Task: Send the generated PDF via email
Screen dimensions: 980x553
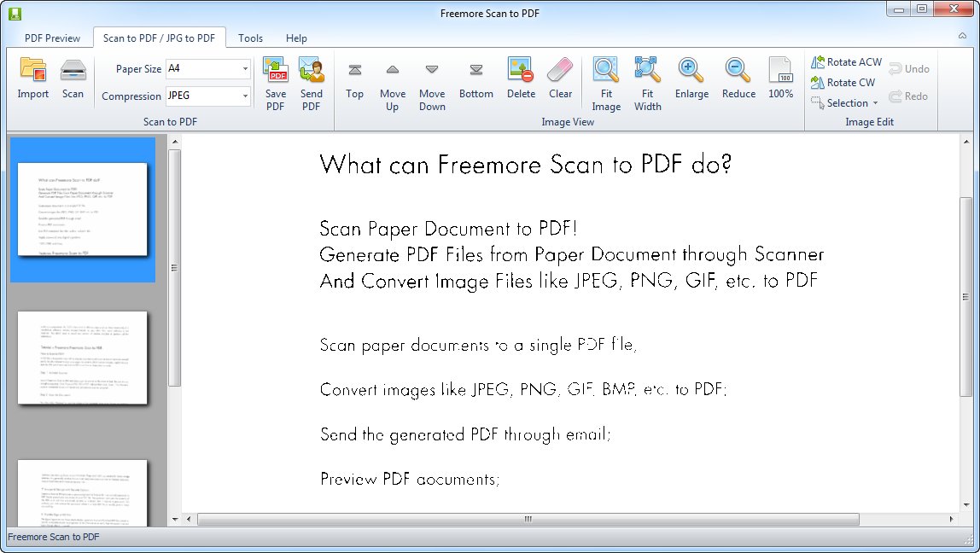Action: pyautogui.click(x=311, y=81)
